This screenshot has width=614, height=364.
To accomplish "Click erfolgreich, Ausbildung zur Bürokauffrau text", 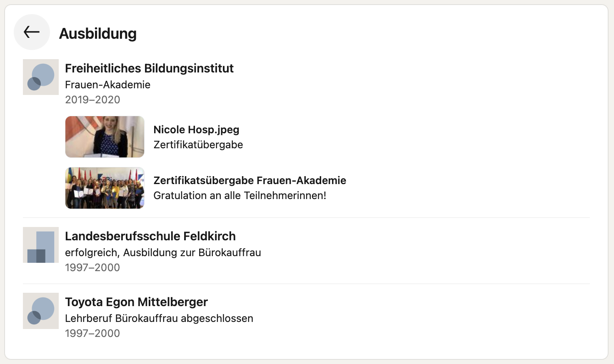I will [x=163, y=252].
